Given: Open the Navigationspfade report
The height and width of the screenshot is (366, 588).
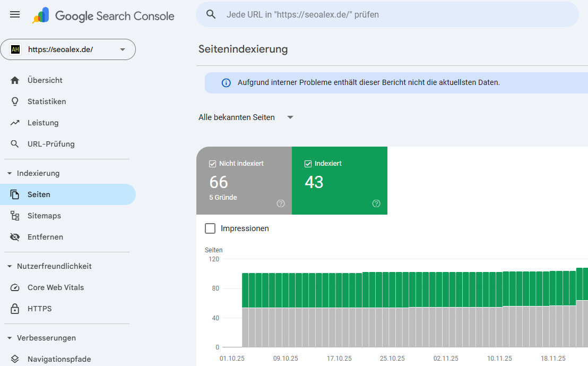Looking at the screenshot, I should pos(59,359).
